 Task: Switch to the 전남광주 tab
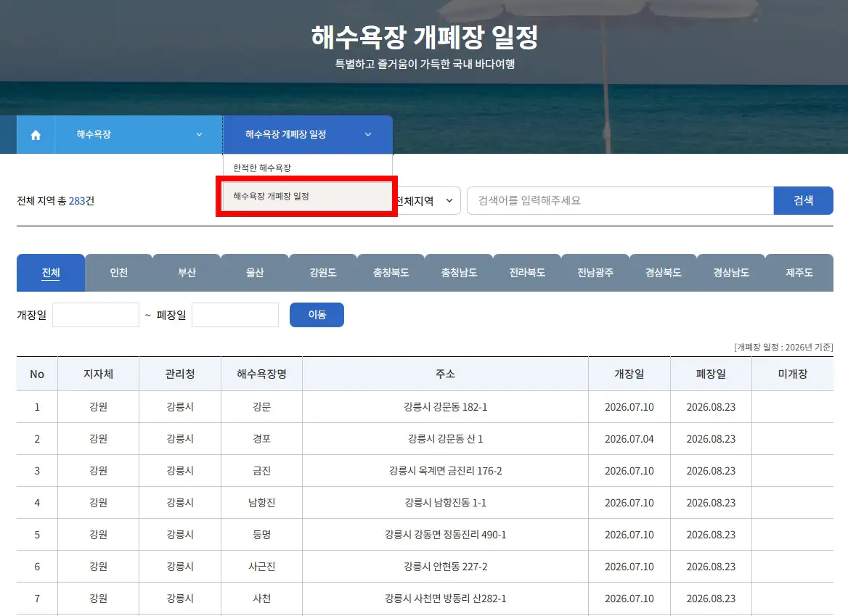point(595,273)
